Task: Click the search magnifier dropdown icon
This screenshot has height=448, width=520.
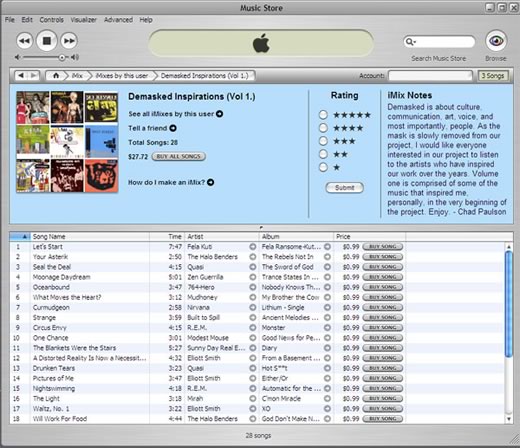Action: pos(410,42)
